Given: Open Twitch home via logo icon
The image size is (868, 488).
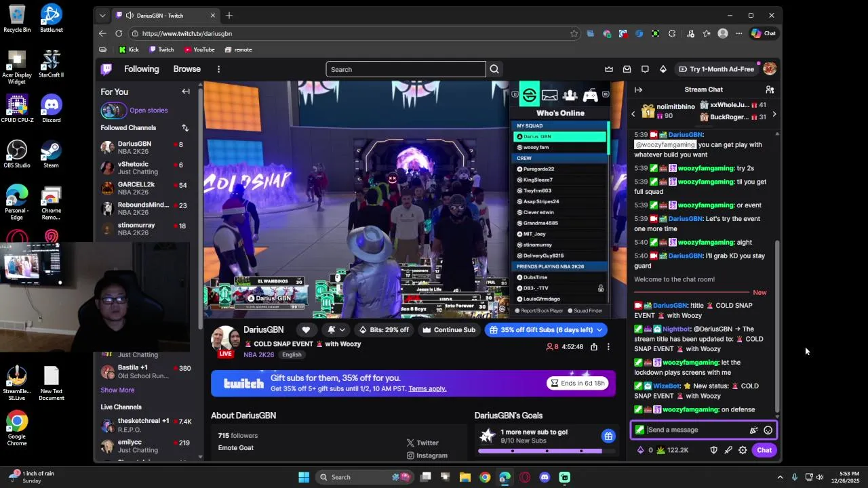Looking at the screenshot, I should (106, 69).
